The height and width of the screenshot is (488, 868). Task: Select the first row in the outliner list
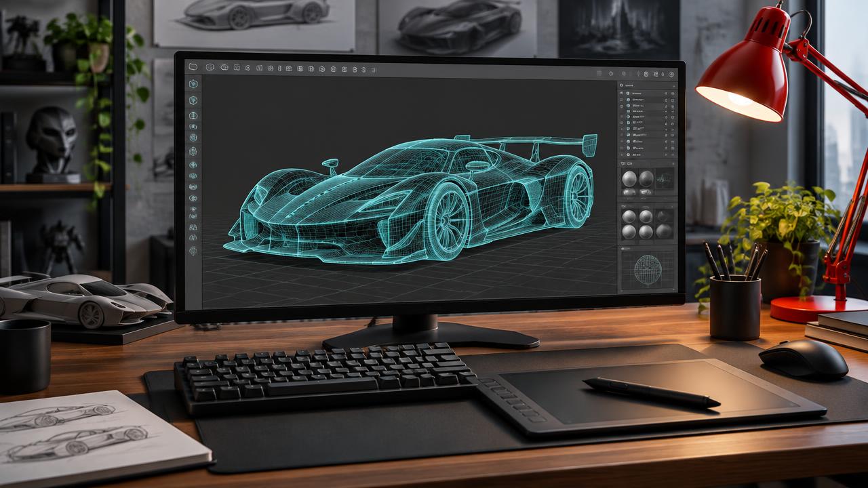coord(647,93)
